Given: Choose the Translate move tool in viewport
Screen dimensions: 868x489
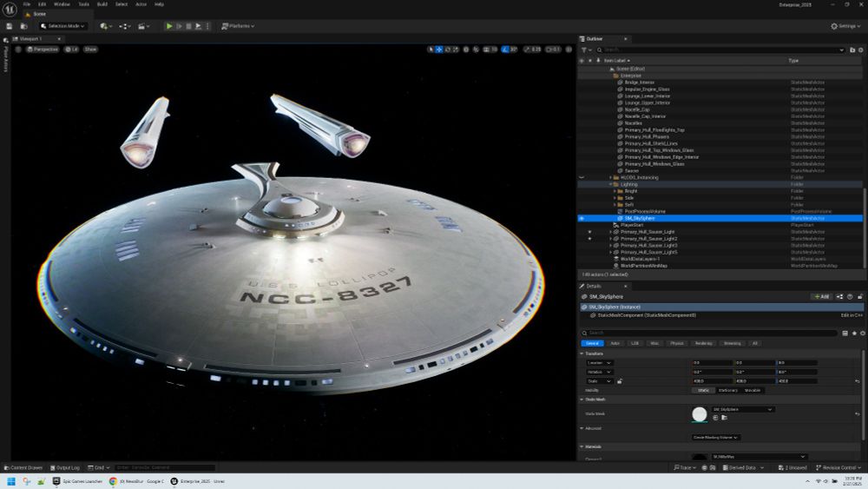Looking at the screenshot, I should click(x=439, y=50).
